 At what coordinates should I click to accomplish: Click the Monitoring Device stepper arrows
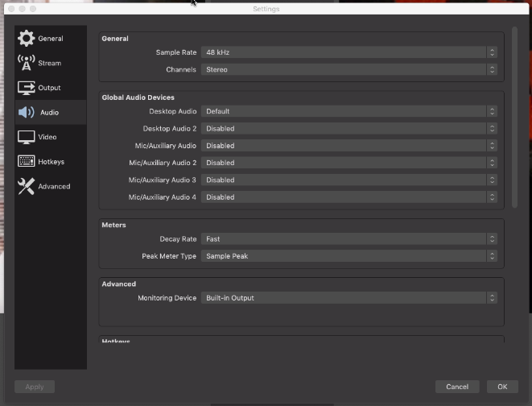tap(492, 298)
